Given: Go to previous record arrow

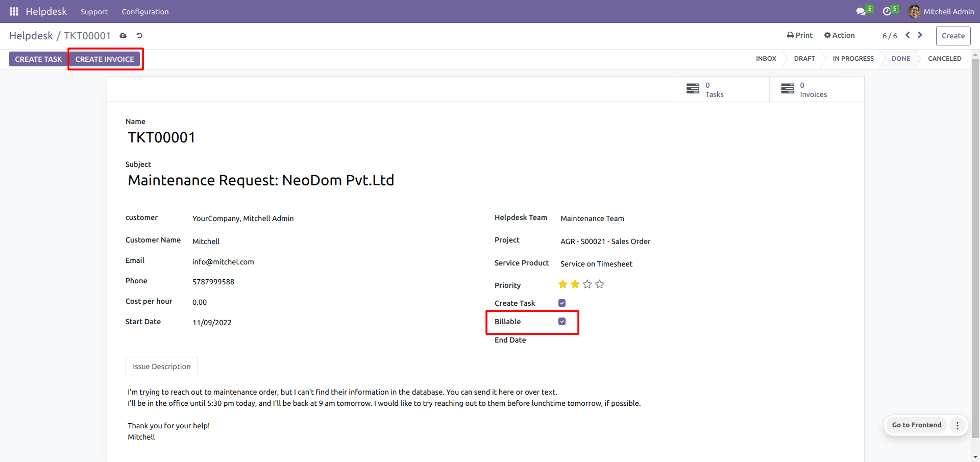Looking at the screenshot, I should coord(908,35).
